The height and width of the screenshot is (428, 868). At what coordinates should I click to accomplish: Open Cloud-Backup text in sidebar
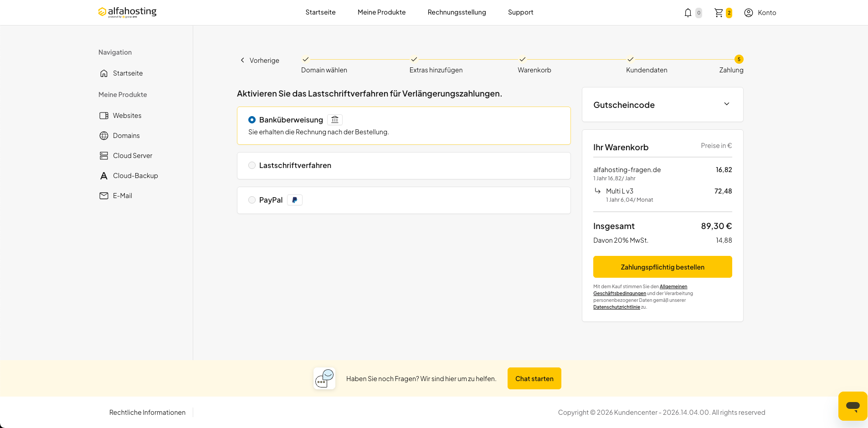tap(135, 176)
